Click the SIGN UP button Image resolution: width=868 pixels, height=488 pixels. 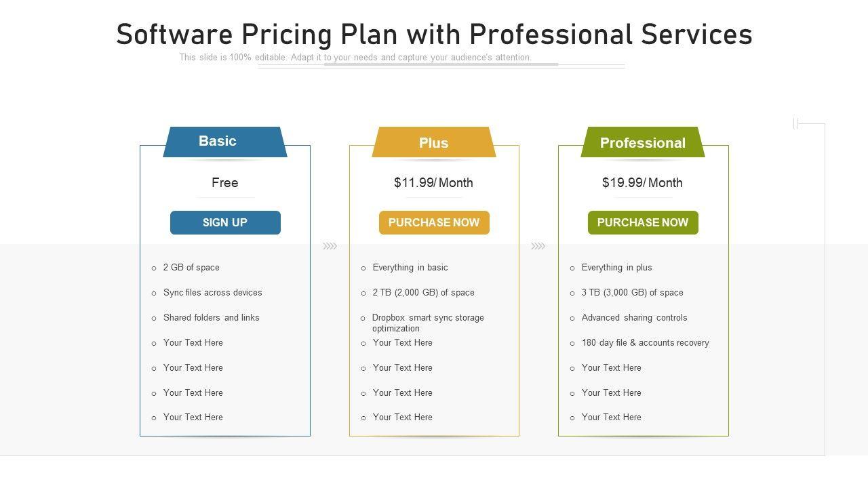(225, 222)
